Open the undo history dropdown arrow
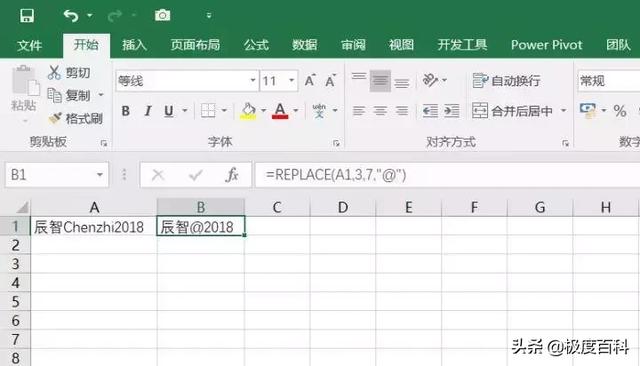The height and width of the screenshot is (366, 640). click(90, 16)
